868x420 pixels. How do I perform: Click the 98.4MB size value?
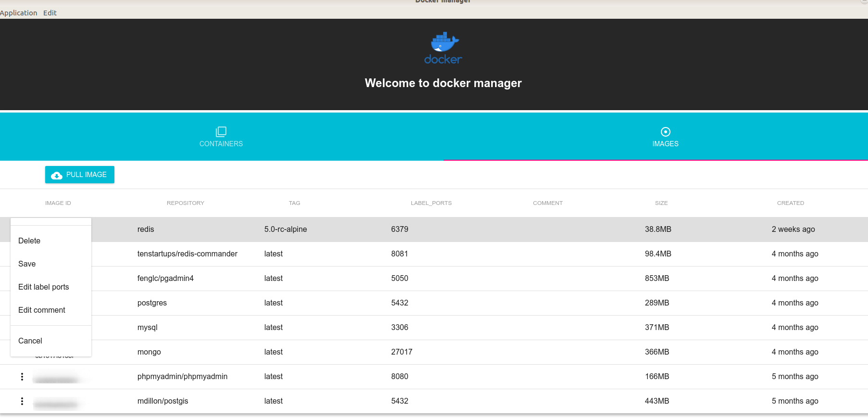click(658, 254)
